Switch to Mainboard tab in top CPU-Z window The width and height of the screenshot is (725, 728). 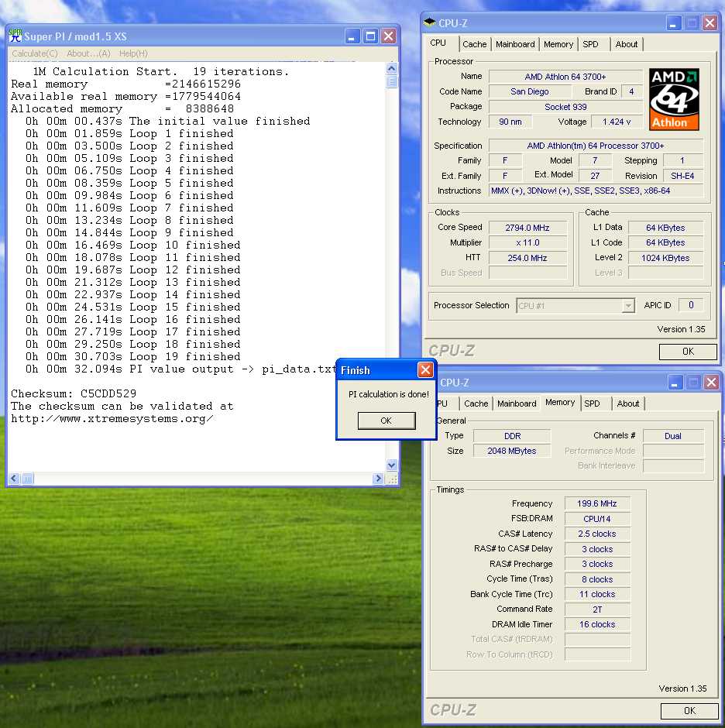[515, 44]
